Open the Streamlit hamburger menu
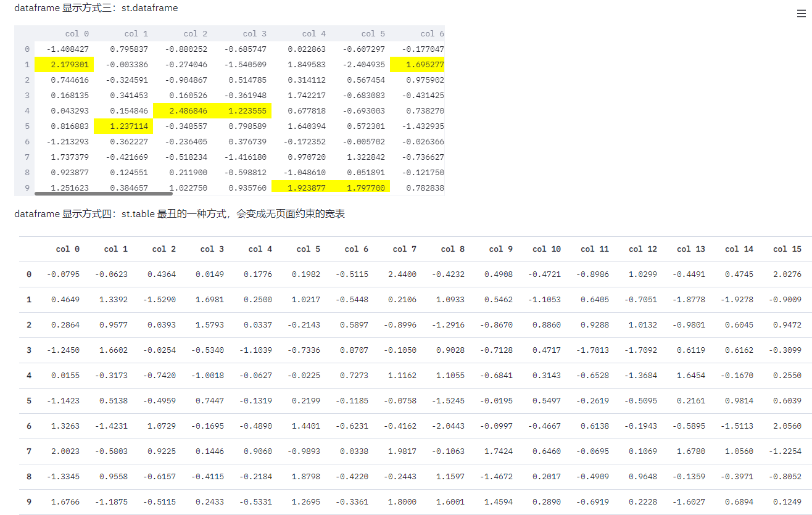This screenshot has width=812, height=515. pos(802,14)
